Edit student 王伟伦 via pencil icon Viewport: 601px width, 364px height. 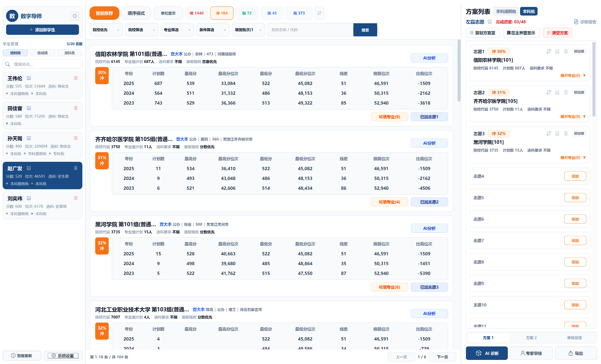[29, 78]
